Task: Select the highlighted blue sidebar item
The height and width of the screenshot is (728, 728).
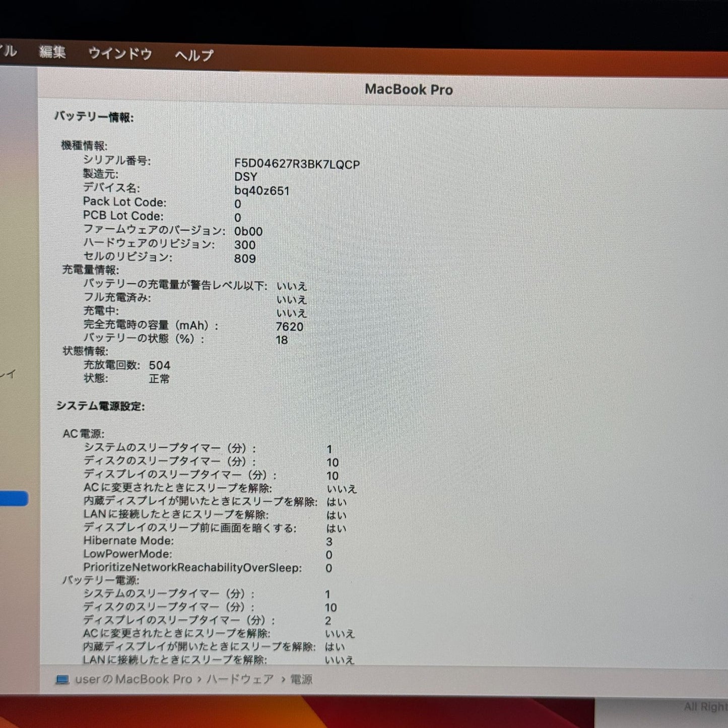Action: [x=14, y=498]
